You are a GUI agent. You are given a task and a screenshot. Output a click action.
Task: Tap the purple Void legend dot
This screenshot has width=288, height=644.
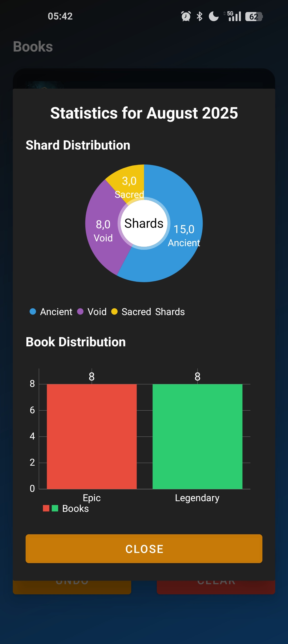(80, 312)
